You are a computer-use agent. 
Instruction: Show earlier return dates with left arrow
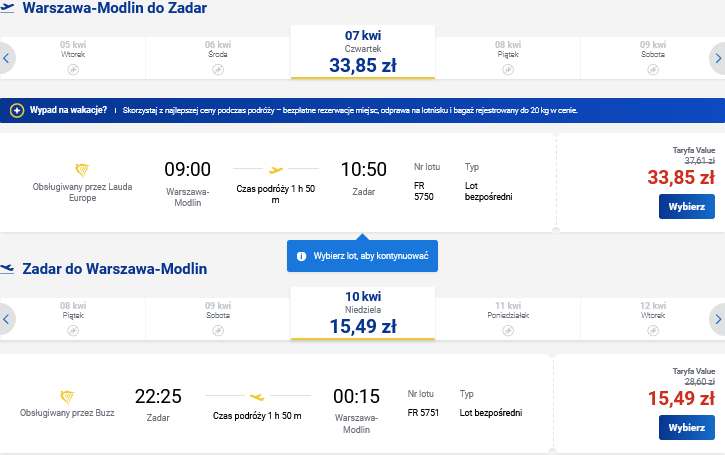pyautogui.click(x=6, y=319)
